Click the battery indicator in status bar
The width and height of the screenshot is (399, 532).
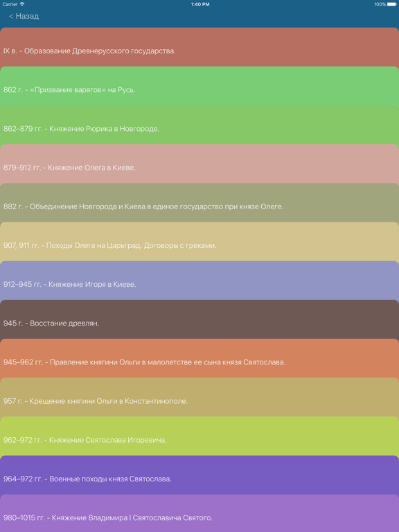[391, 4]
